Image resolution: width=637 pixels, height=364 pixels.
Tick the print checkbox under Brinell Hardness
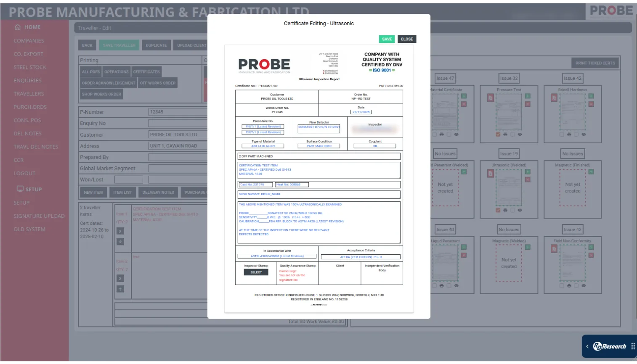(x=562, y=135)
